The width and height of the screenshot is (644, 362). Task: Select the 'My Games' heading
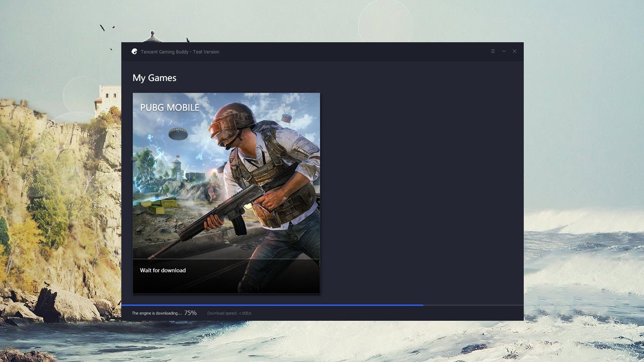154,78
